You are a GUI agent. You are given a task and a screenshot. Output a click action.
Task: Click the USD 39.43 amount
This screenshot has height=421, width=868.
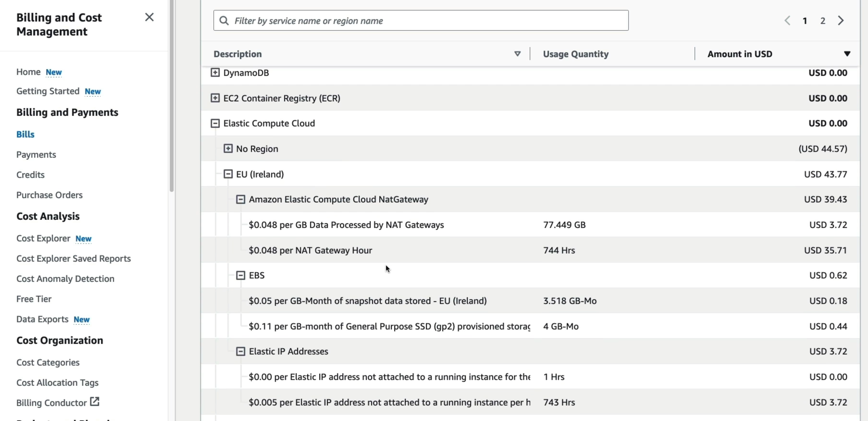tap(826, 199)
